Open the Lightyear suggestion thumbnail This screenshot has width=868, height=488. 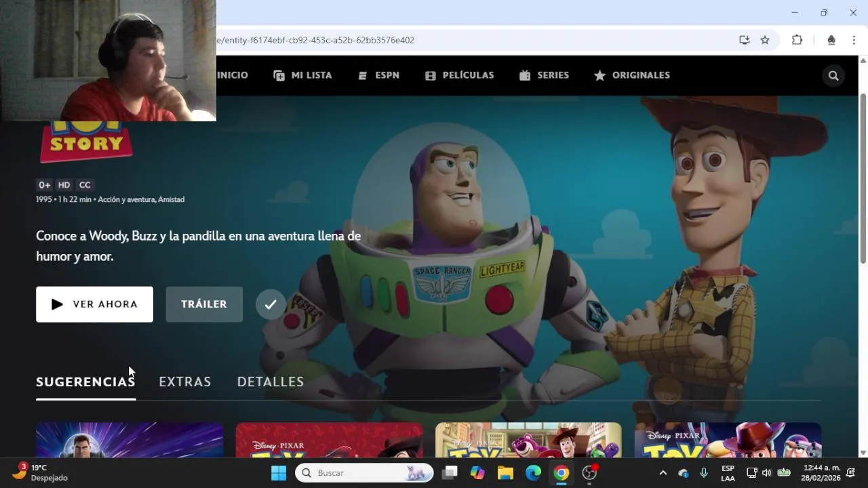(130, 440)
